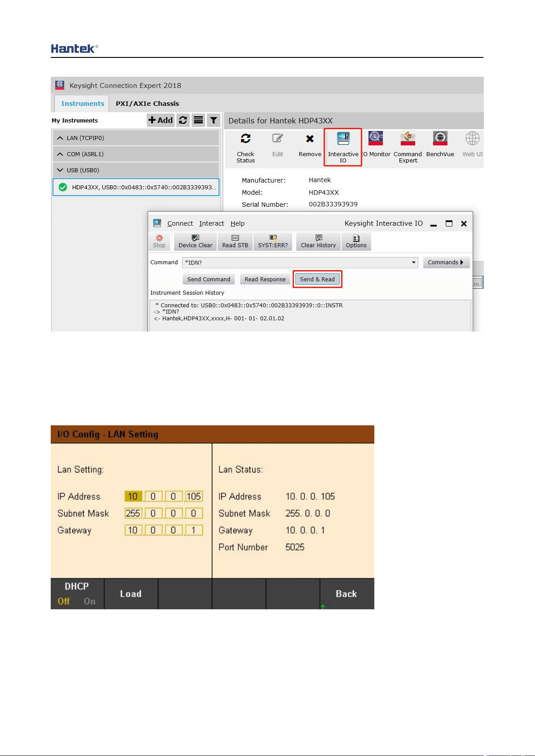Open Interactive IO tool
Viewport: 535px width, 756px height.
[343, 147]
